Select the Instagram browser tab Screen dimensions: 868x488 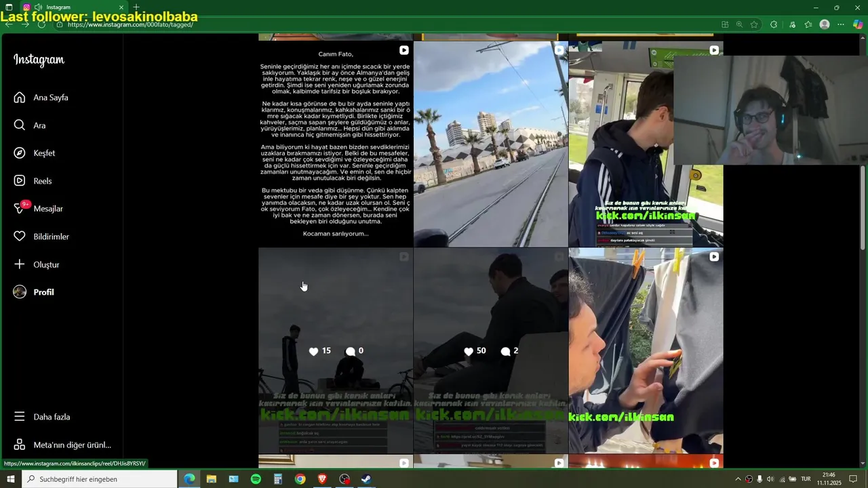75,7
